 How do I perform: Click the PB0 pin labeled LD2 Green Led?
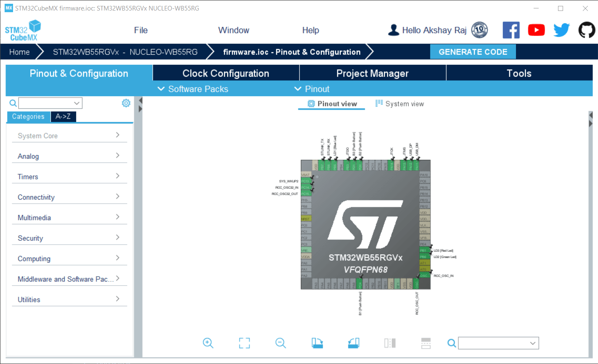(424, 257)
